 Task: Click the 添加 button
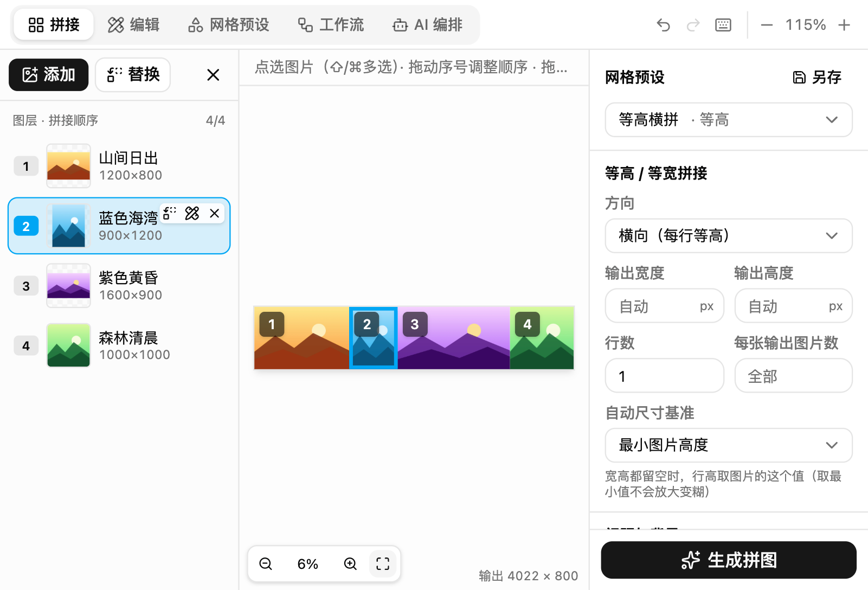tap(48, 75)
